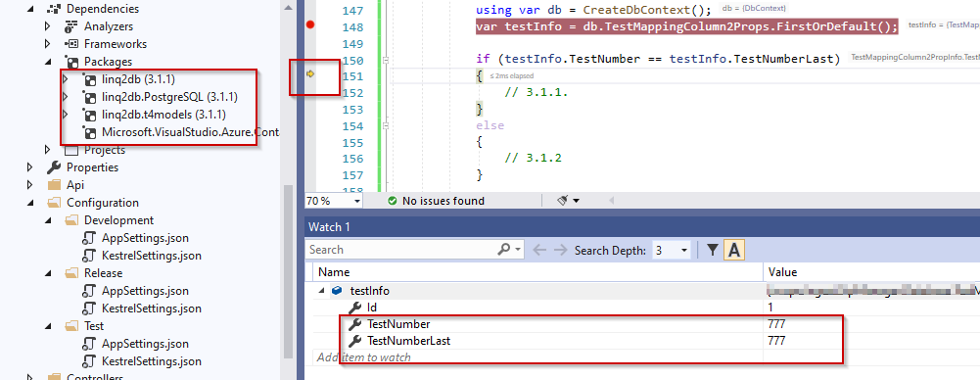Click the Solution Explorer scroll up arrow
Viewport: 980px width, 380px height.
pyautogui.click(x=288, y=8)
